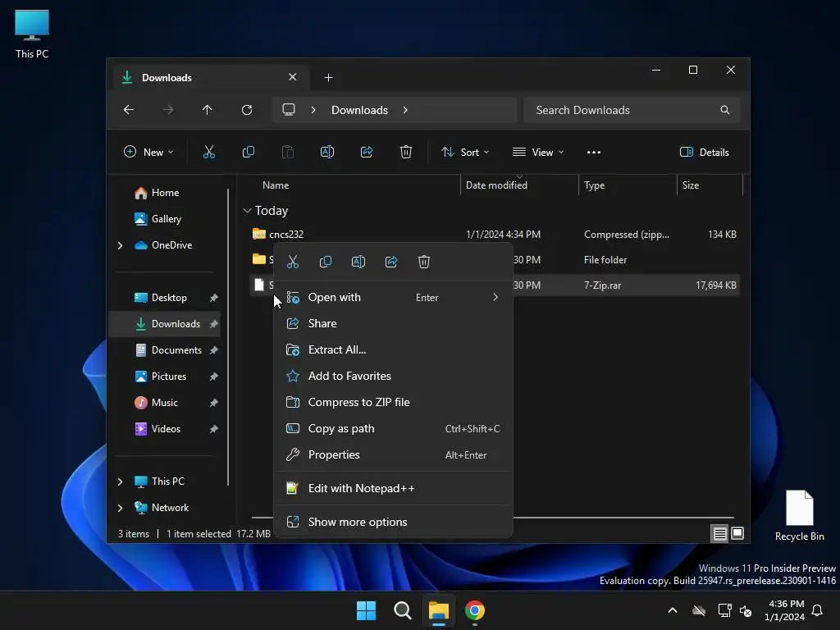The width and height of the screenshot is (840, 630).
Task: Open Music in the navigation pane
Action: coord(165,403)
